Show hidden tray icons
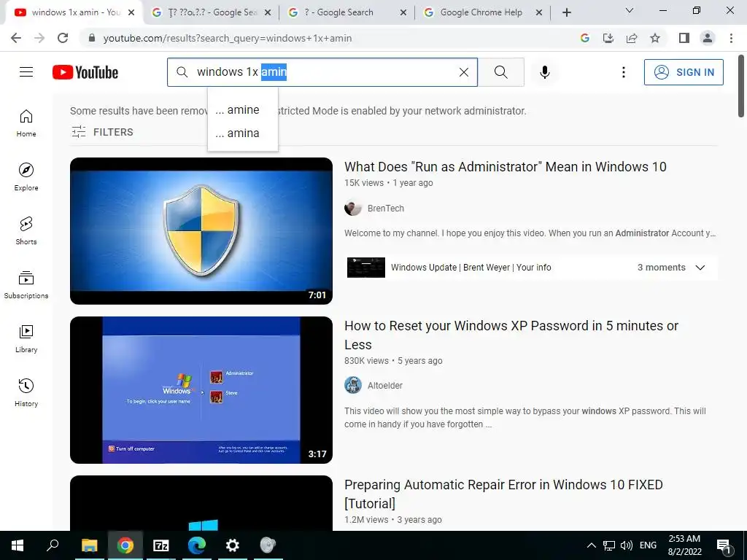Image resolution: width=747 pixels, height=560 pixels. [591, 545]
